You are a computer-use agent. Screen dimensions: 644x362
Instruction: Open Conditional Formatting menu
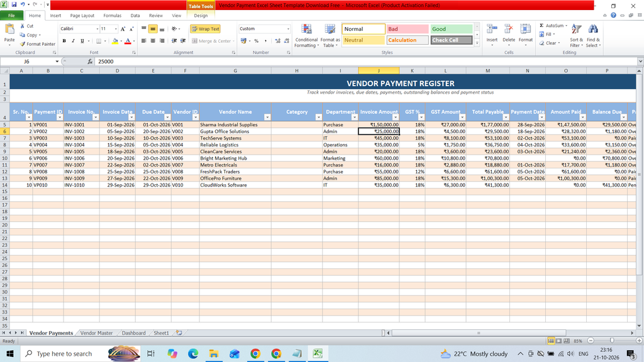[x=306, y=36]
